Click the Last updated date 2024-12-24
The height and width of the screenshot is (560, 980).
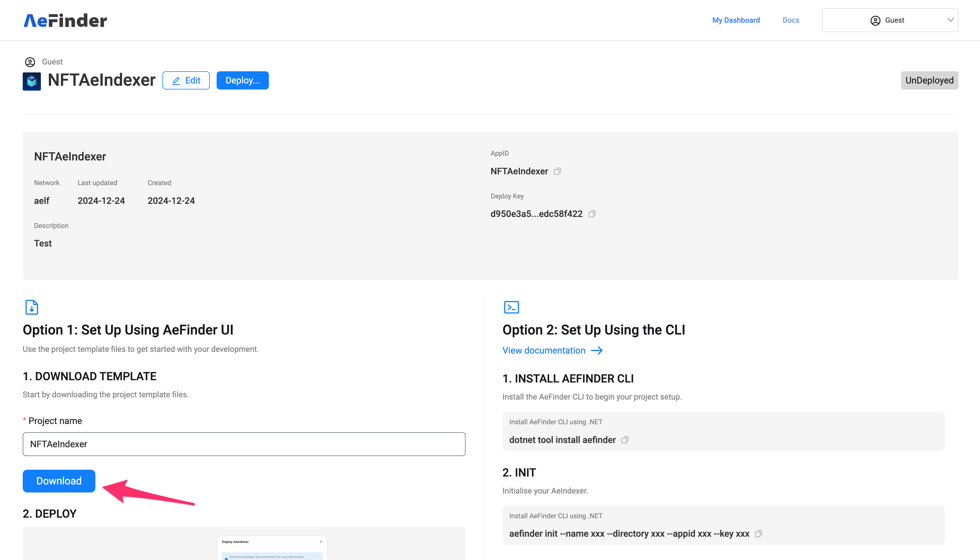101,201
